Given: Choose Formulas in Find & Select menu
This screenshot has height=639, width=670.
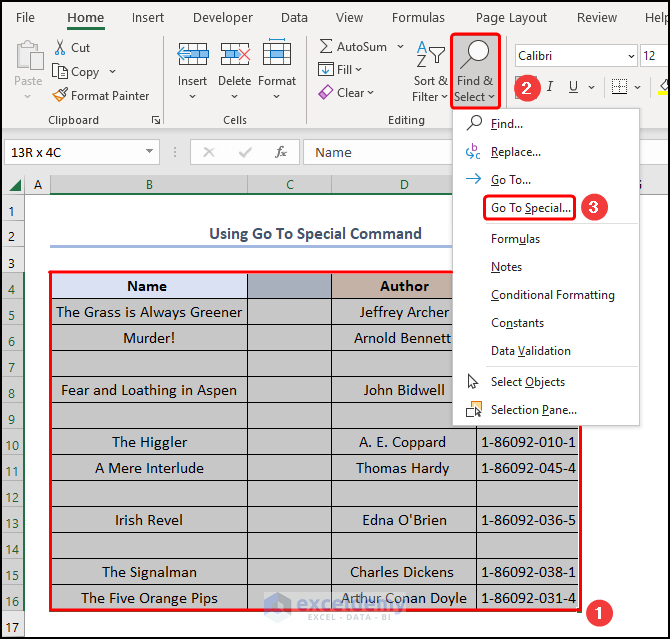Looking at the screenshot, I should (515, 239).
